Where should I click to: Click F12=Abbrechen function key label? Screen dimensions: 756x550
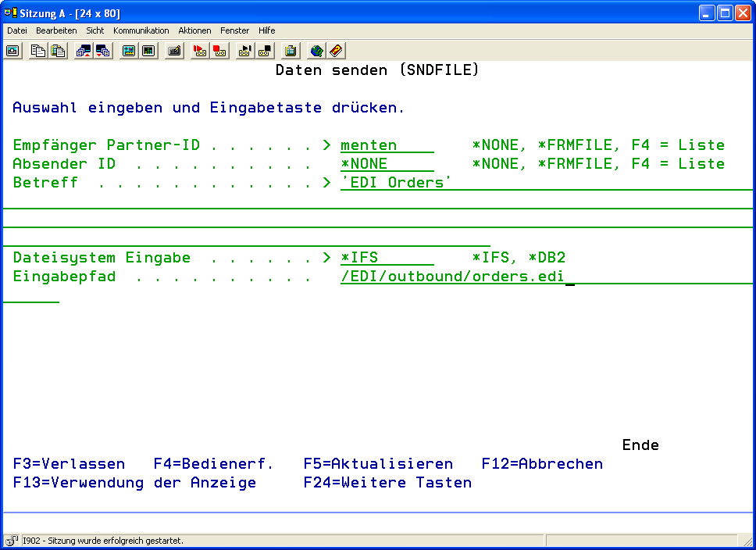[542, 464]
